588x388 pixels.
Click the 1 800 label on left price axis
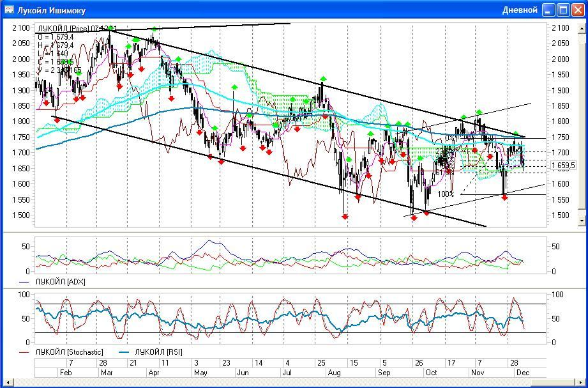point(21,121)
